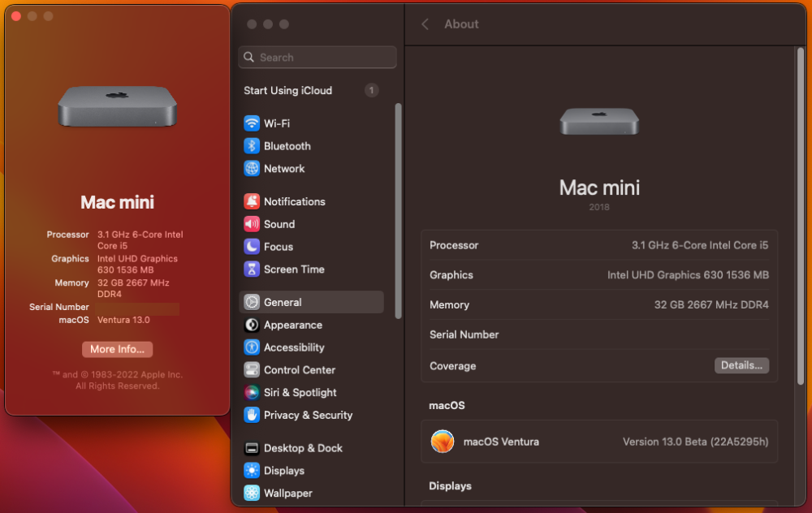Screen dimensions: 812x513
Task: Select the Appearance icon
Action: pyautogui.click(x=252, y=325)
